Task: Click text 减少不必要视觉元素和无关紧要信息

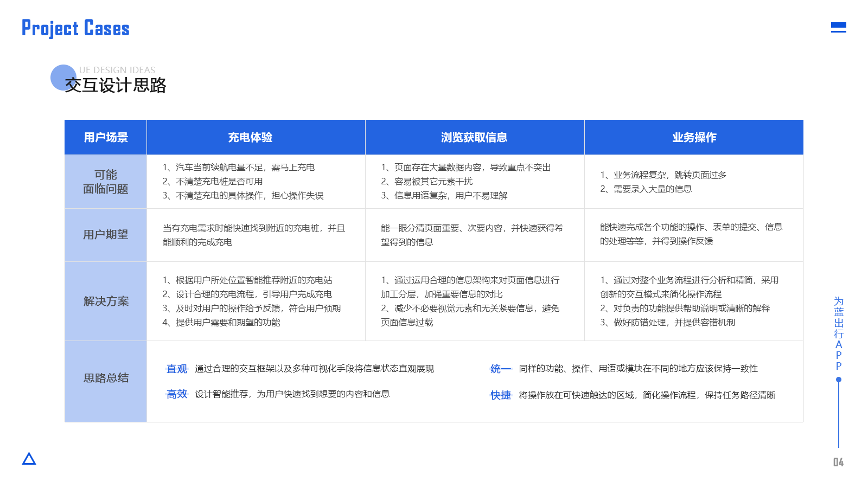Action: pyautogui.click(x=464, y=309)
